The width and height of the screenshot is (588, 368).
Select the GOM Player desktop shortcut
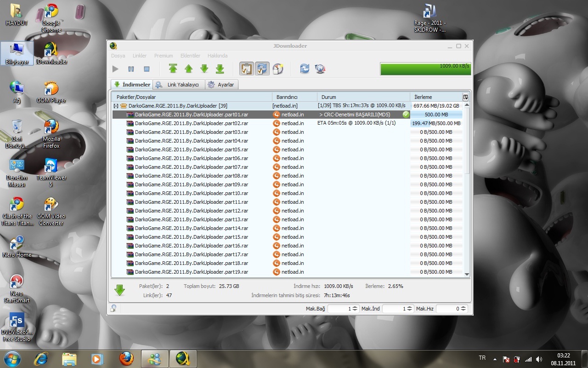tap(51, 92)
